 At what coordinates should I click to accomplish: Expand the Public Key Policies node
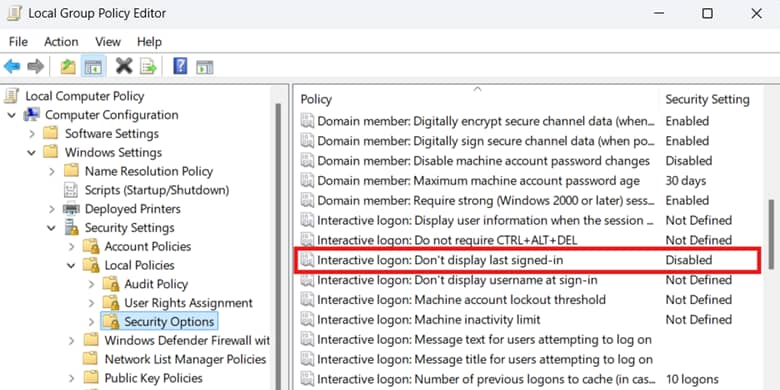click(72, 379)
